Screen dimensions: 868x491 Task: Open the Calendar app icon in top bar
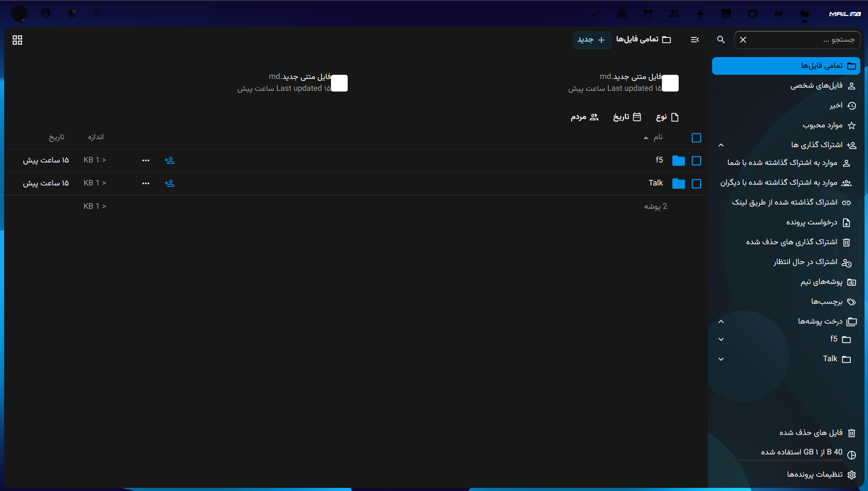[648, 14]
